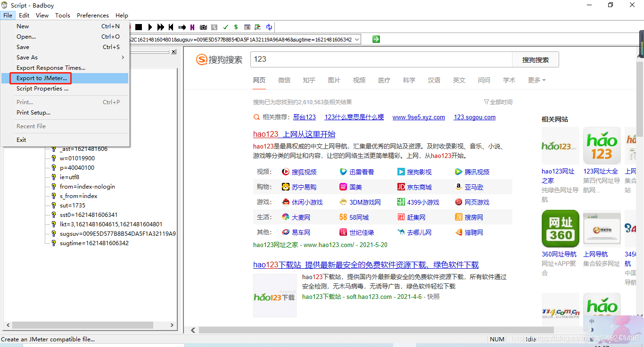Click the 搜狗搜索 search button
The width and height of the screenshot is (644, 347).
(x=536, y=60)
